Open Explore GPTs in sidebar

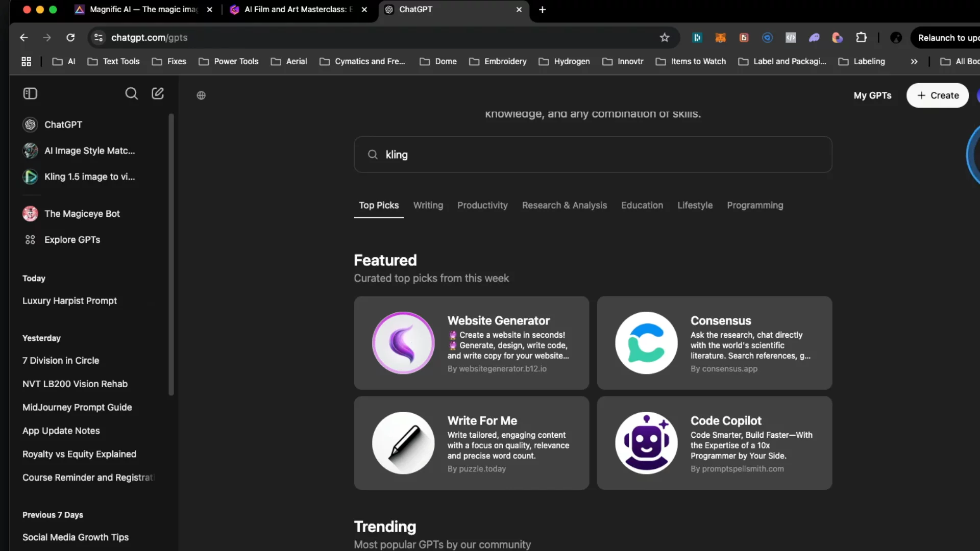[x=72, y=240]
